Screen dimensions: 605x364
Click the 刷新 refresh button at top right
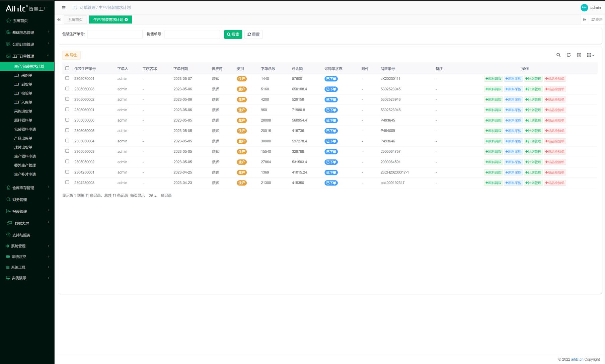(597, 20)
